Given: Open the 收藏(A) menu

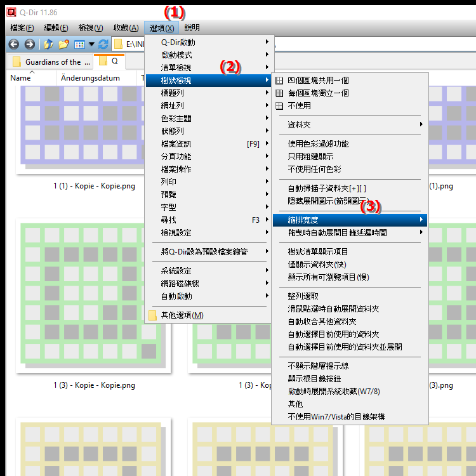Looking at the screenshot, I should 126,28.
